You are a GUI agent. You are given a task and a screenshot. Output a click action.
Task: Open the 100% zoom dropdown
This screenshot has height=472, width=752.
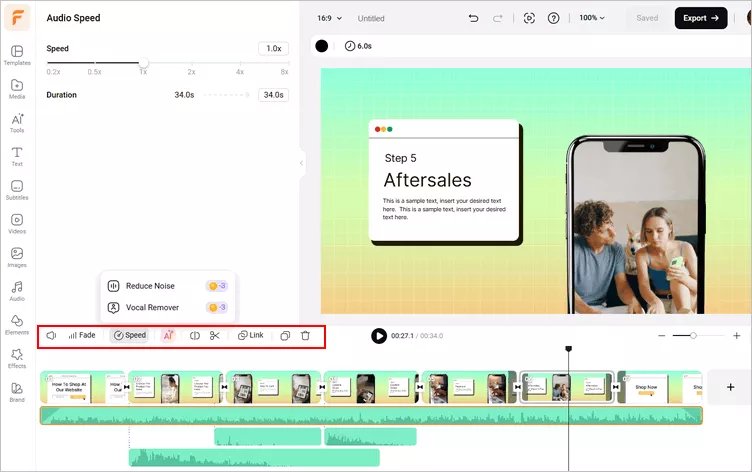(x=592, y=18)
